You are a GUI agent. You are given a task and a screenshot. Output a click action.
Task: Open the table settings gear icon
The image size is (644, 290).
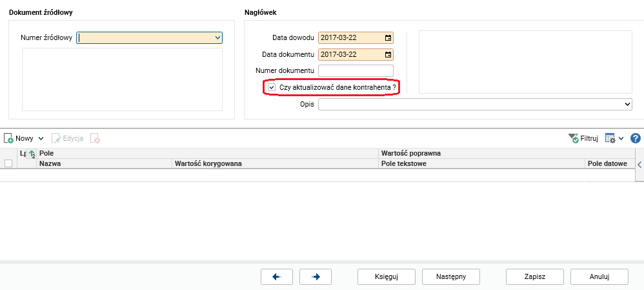(x=611, y=138)
